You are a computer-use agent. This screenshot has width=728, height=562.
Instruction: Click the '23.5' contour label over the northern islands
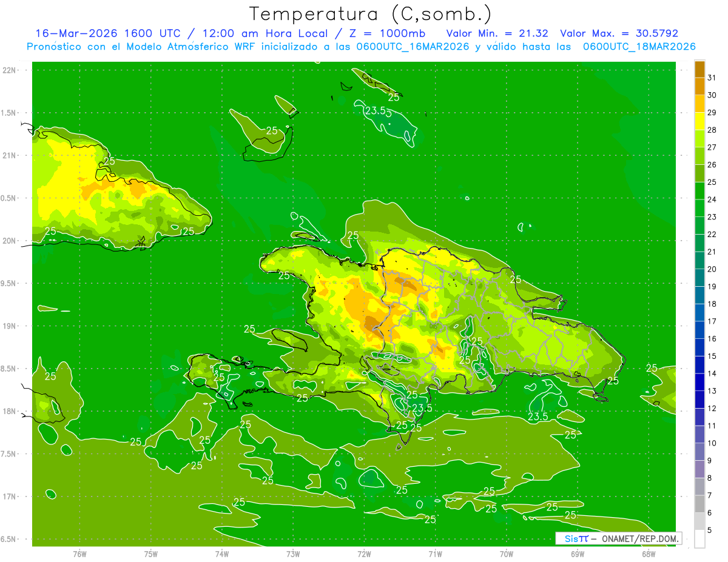coord(376,110)
